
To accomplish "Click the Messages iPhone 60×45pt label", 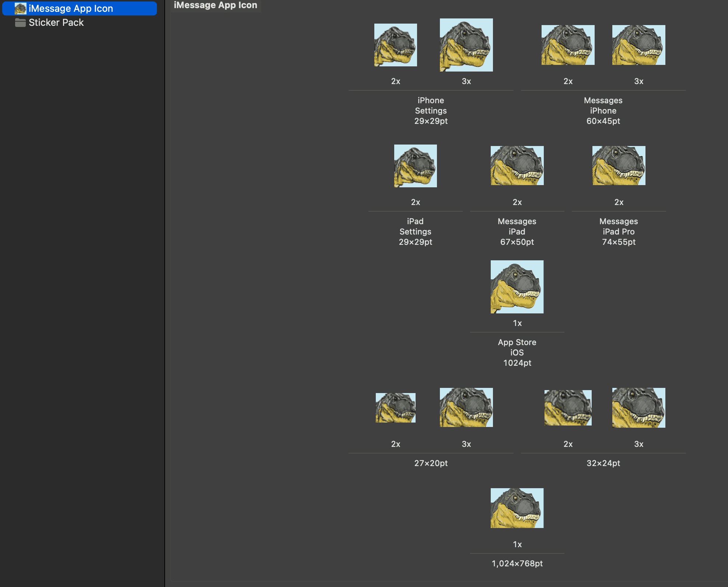I will pyautogui.click(x=603, y=111).
